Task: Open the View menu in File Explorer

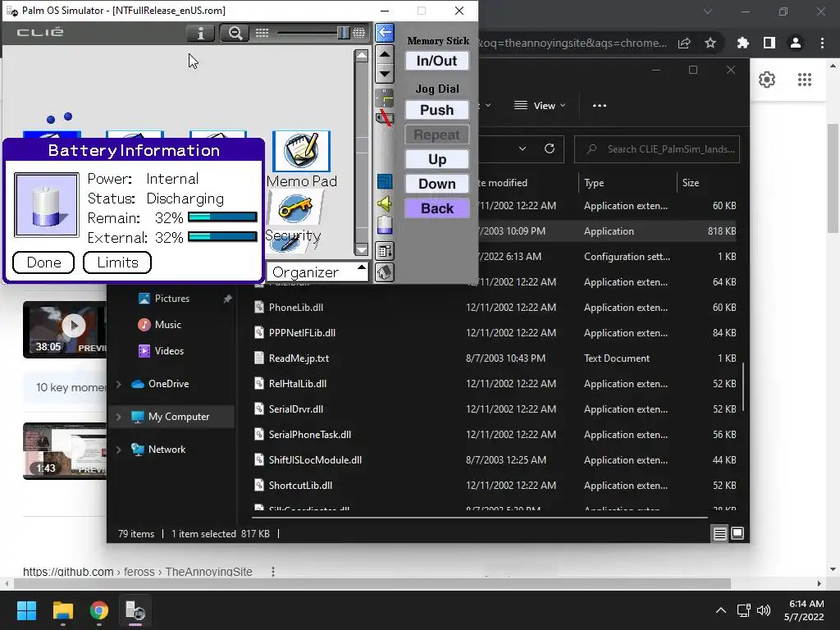Action: (540, 106)
